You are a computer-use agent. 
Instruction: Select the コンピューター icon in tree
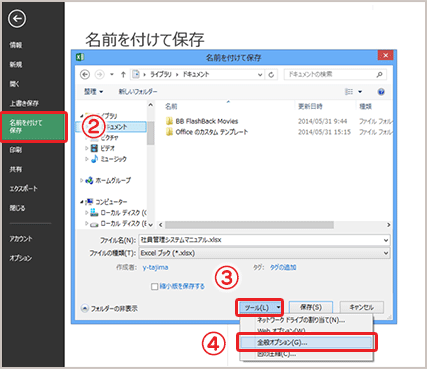(89, 202)
